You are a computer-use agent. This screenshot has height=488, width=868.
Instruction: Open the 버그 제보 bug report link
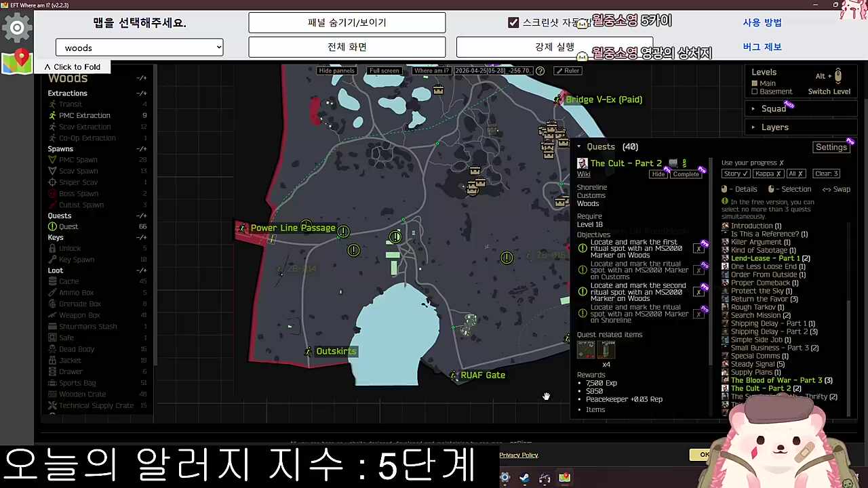click(762, 47)
